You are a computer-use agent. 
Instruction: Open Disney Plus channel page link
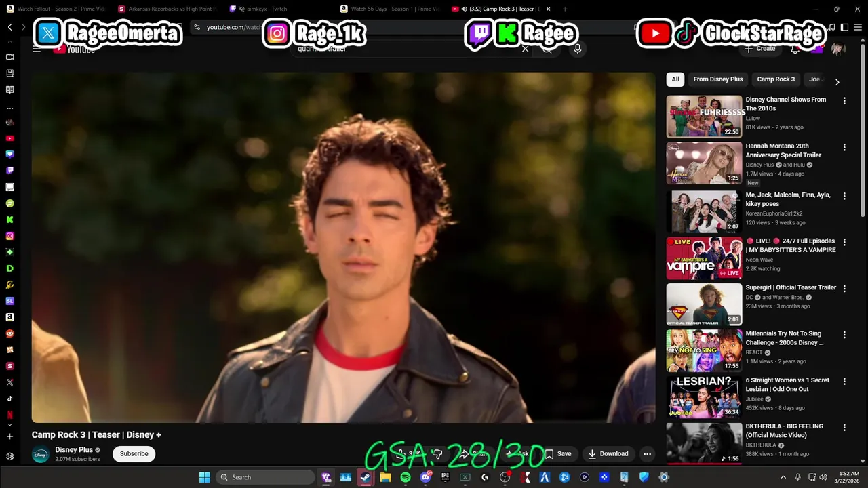tap(74, 450)
